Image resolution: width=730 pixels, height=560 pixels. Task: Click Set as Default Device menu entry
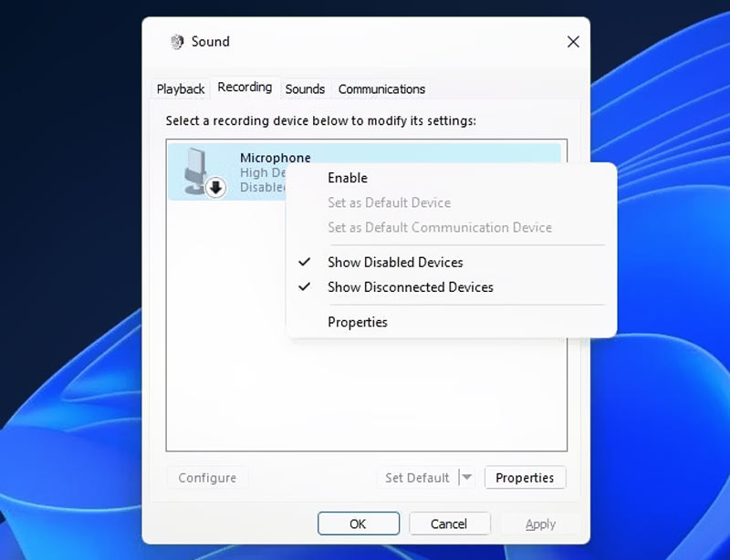(x=389, y=203)
